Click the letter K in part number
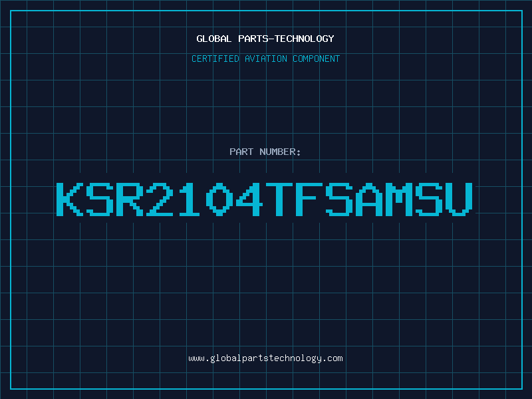Image resolution: width=532 pixels, height=399 pixels. 70,199
